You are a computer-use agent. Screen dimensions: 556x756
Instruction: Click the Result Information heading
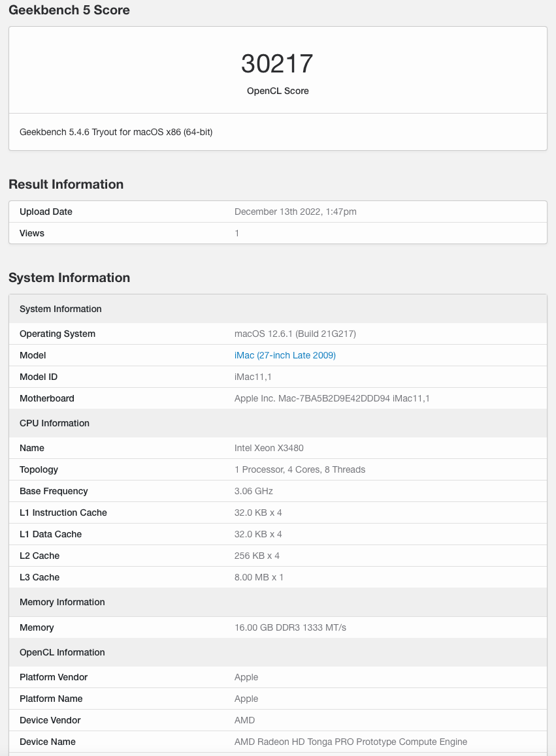[66, 184]
